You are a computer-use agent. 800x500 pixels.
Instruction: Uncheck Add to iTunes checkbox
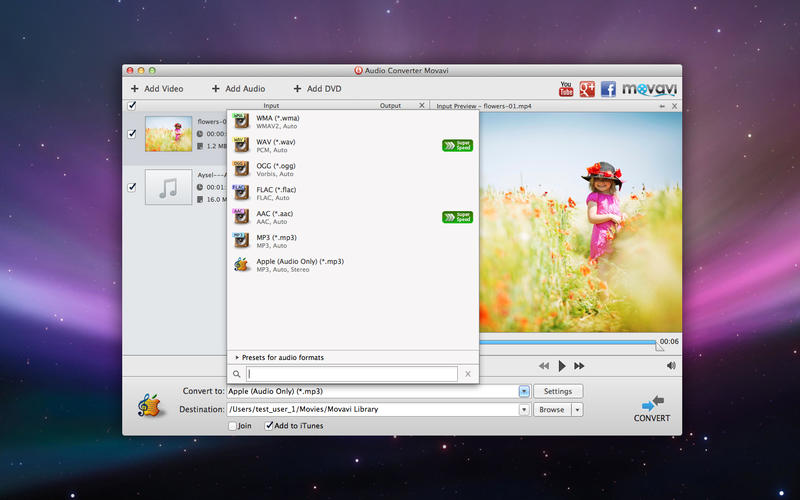point(269,426)
